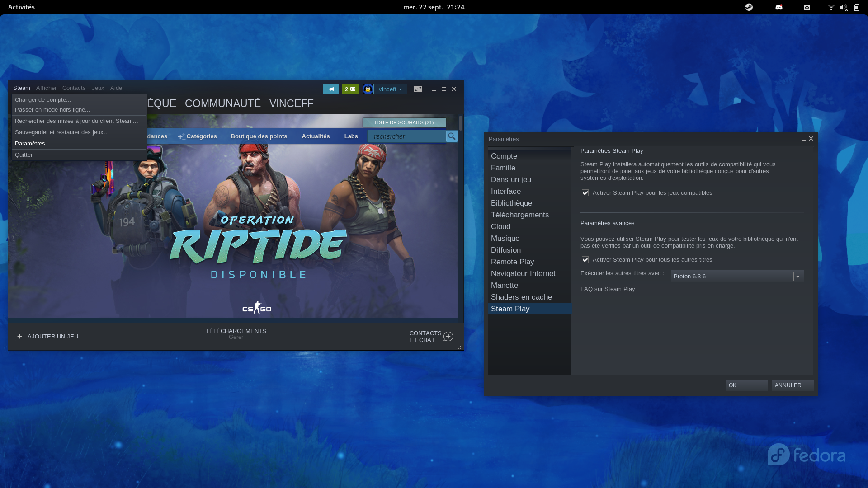Open the Contacts menu
This screenshot has width=868, height=488.
pyautogui.click(x=74, y=88)
